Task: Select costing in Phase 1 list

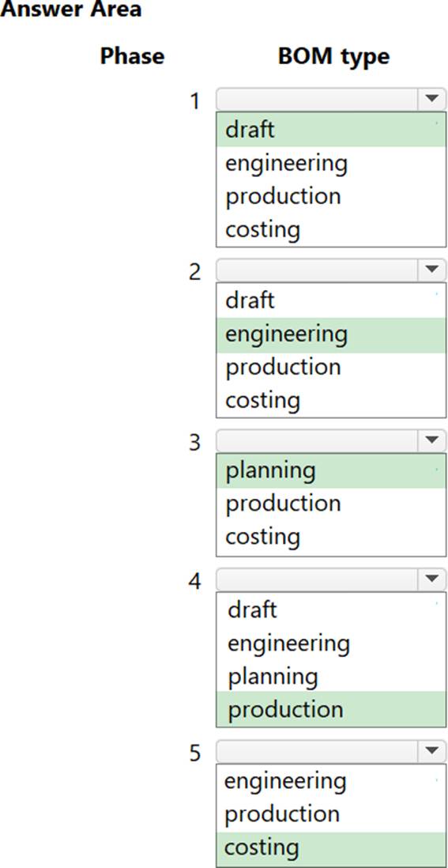Action: [x=331, y=229]
